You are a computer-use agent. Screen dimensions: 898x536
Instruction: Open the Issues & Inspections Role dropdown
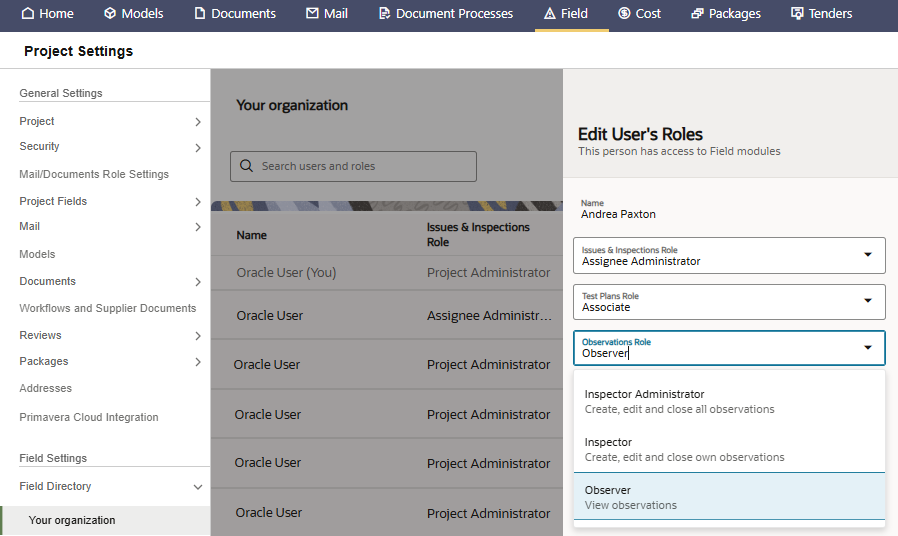[x=867, y=255]
